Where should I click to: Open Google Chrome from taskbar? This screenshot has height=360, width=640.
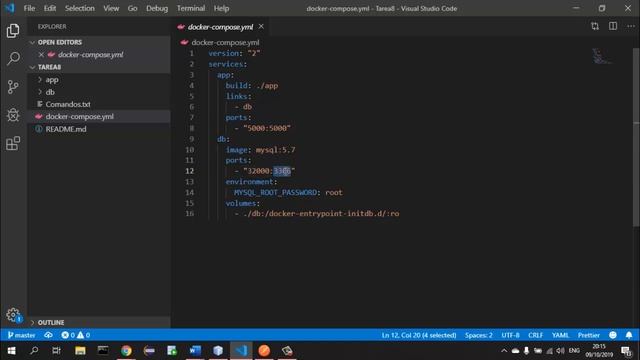[x=126, y=351]
